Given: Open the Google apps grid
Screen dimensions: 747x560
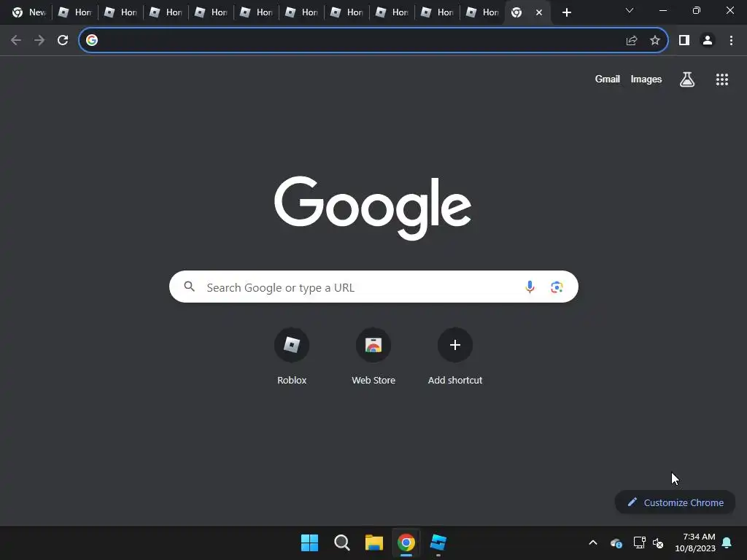Looking at the screenshot, I should pyautogui.click(x=722, y=79).
